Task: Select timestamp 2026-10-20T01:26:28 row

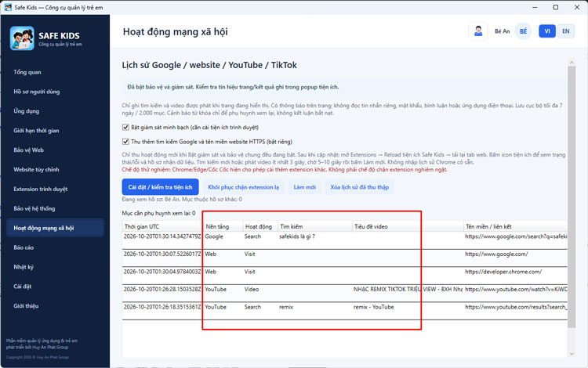Action: coord(162,289)
